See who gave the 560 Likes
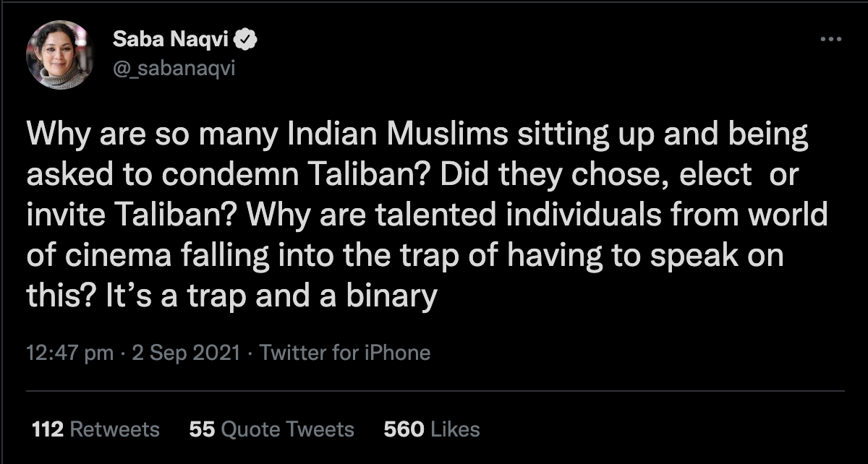 coord(431,429)
